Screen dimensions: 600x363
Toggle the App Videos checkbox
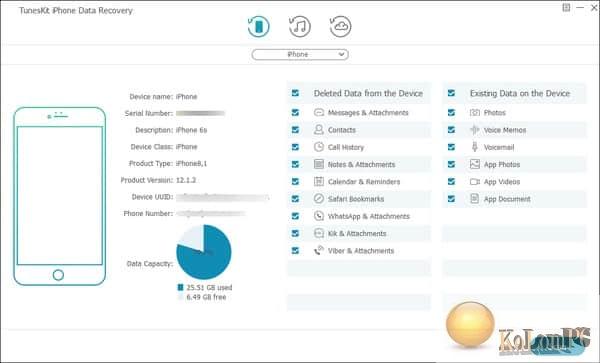(x=451, y=181)
